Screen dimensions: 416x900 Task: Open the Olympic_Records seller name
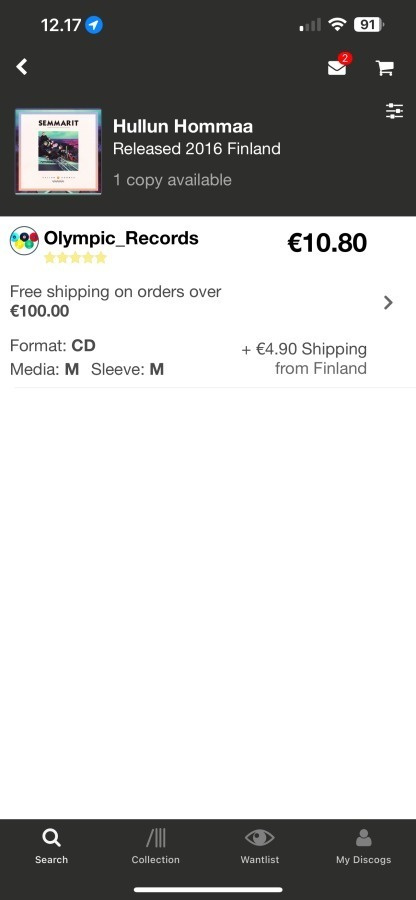click(x=121, y=238)
